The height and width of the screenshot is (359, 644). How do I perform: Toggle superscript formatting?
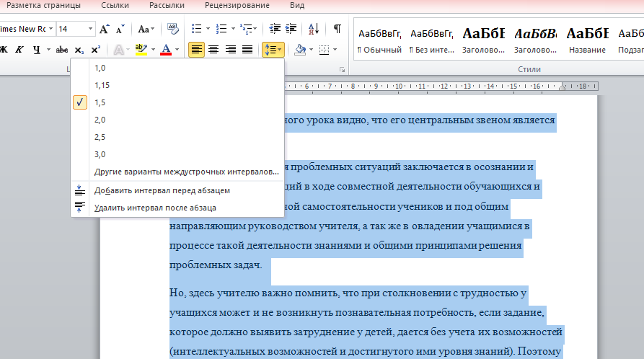tap(95, 50)
